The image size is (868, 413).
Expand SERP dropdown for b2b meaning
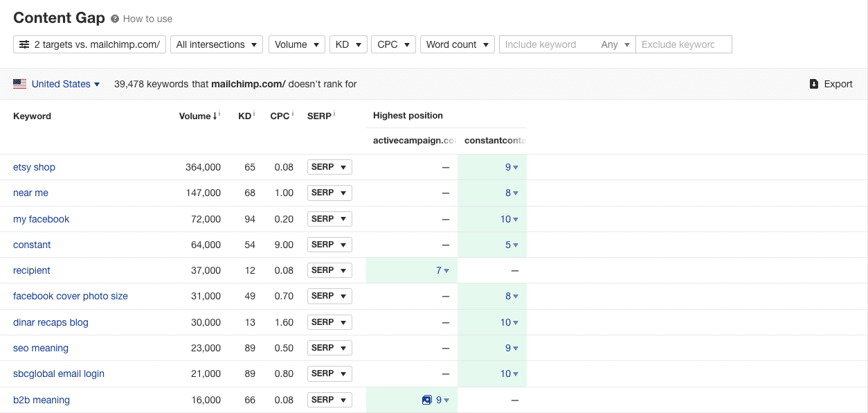coord(329,400)
